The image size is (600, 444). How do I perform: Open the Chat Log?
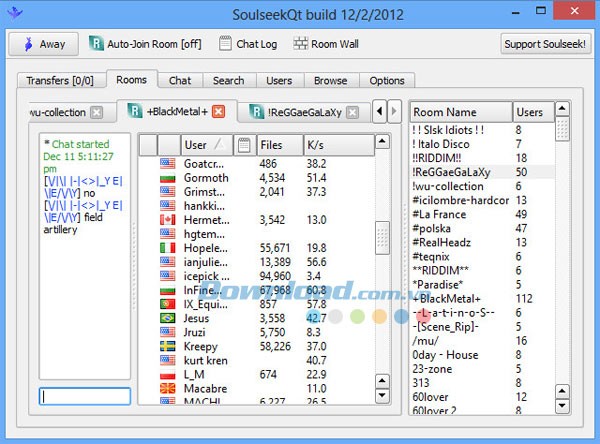[249, 44]
